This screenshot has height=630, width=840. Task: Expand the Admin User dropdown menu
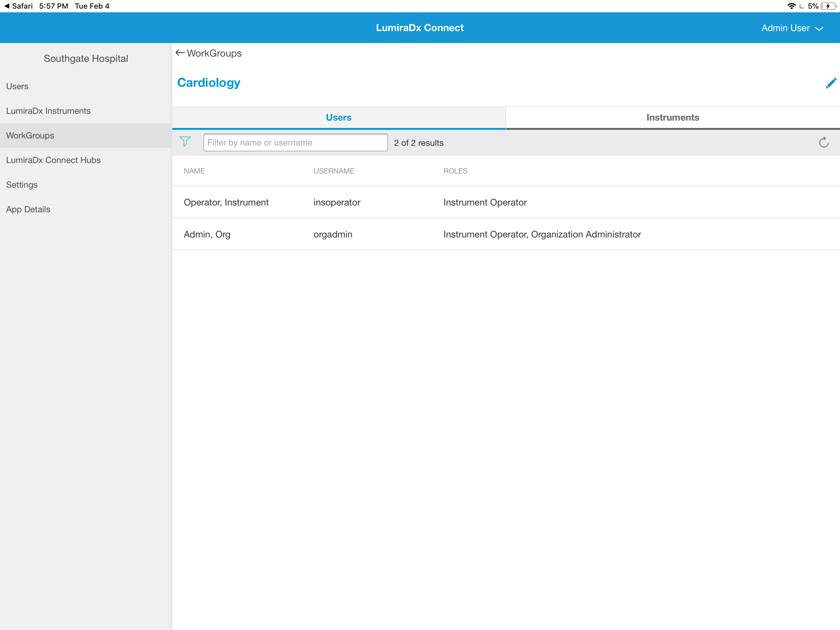click(792, 28)
